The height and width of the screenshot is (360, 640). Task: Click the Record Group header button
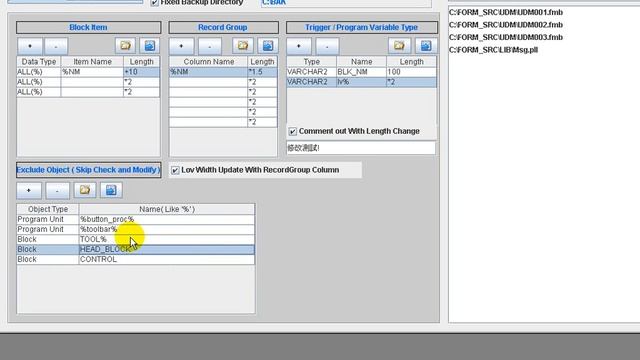point(223,27)
